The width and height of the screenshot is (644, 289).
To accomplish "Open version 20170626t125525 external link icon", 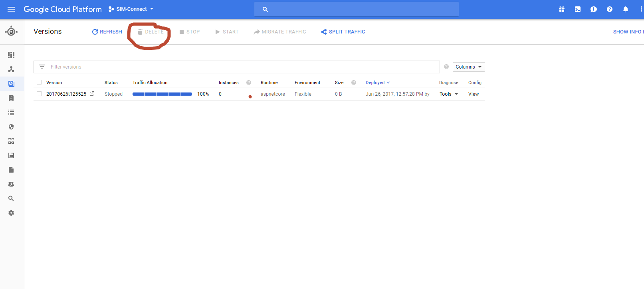I will pos(92,94).
